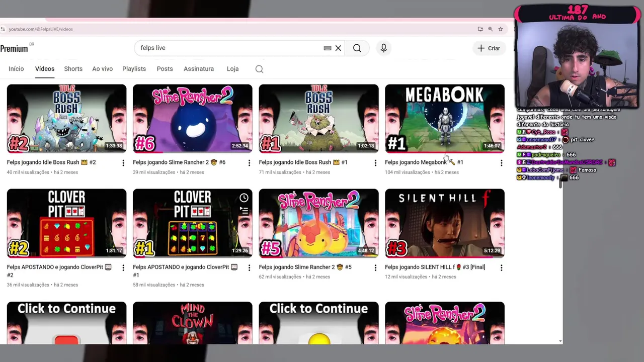Viewport: 644px width, 362px height.
Task: Click page scrollbar down arrow
Action: (x=560, y=341)
